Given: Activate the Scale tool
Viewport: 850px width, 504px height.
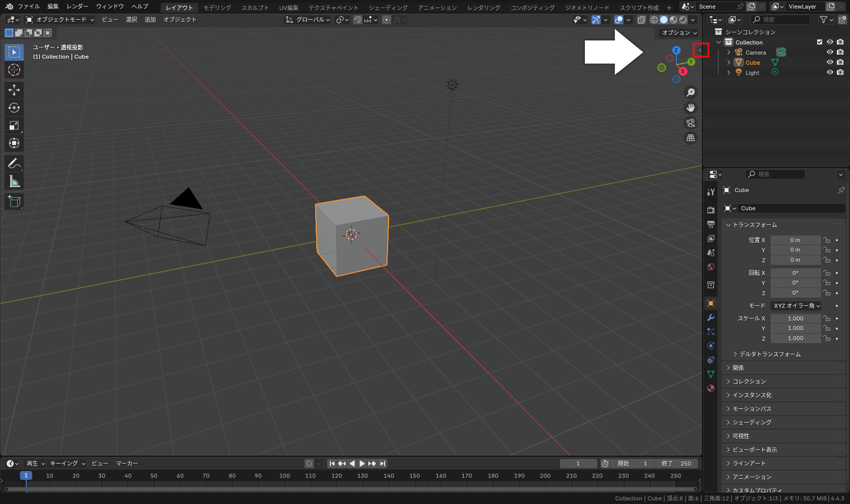Looking at the screenshot, I should coord(14,125).
